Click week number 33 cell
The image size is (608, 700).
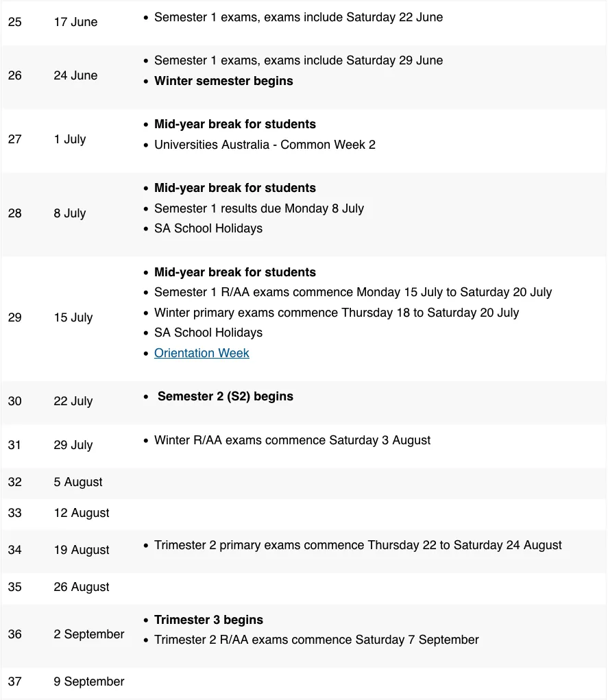pos(14,513)
